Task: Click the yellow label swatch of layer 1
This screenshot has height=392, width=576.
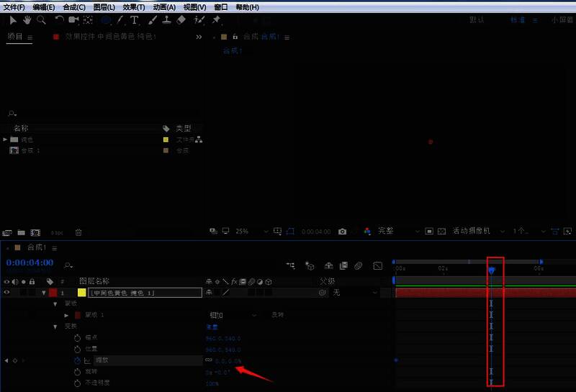Action: pos(81,293)
